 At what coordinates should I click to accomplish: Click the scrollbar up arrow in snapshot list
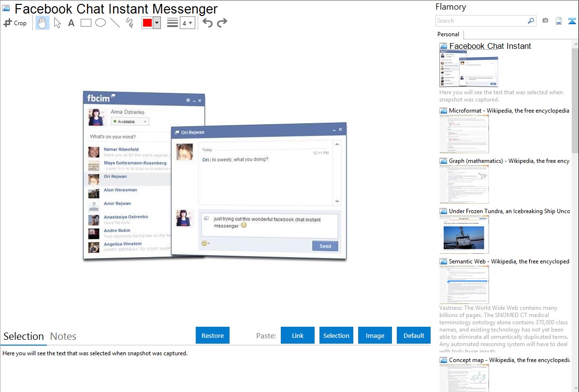[x=575, y=44]
